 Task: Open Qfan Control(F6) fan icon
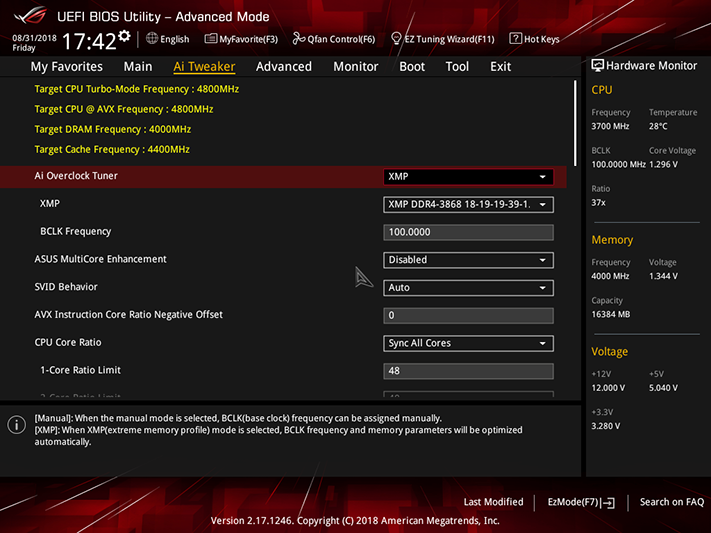[298, 39]
